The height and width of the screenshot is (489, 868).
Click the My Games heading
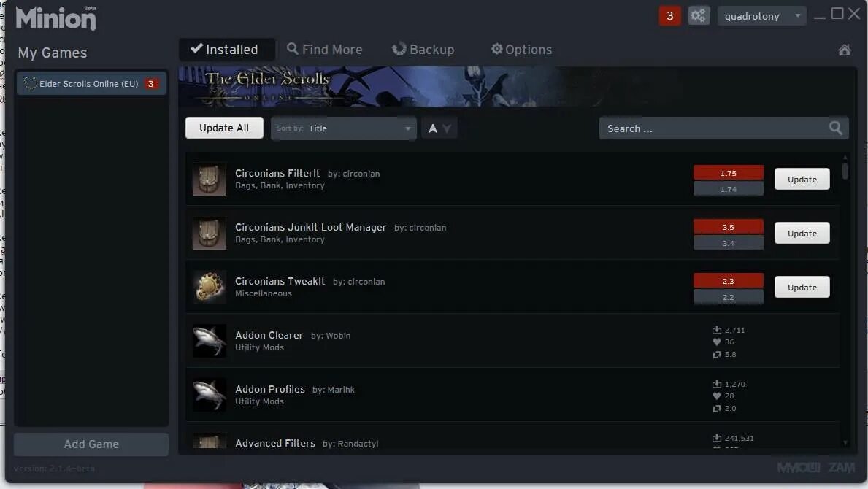[x=53, y=53]
